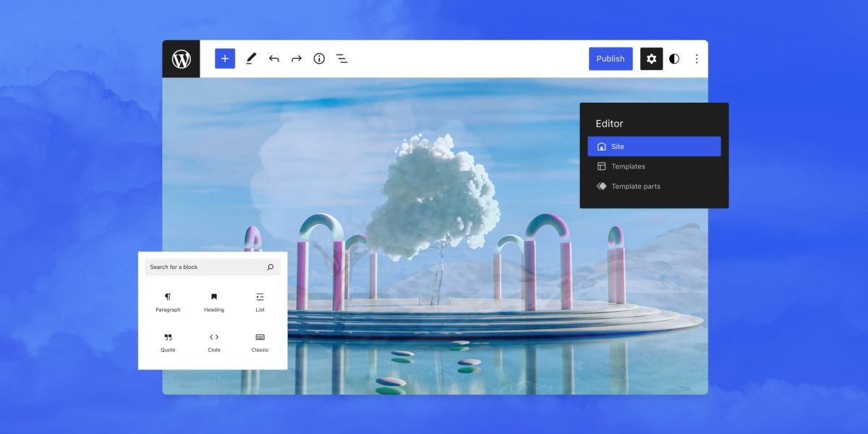This screenshot has width=868, height=434.
Task: Insert a Classic block
Action: coord(260,342)
